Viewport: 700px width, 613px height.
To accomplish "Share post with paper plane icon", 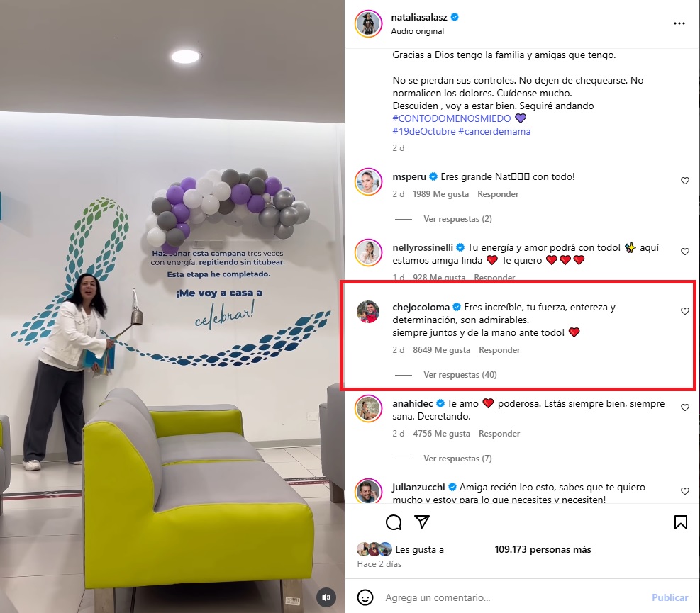I will [x=422, y=522].
